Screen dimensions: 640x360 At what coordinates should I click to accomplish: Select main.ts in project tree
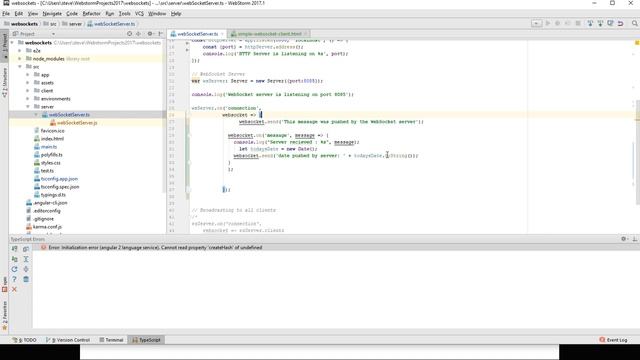[49, 147]
